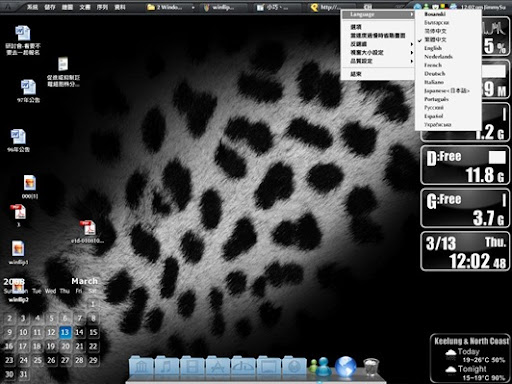Open the Trash in the dock
Screen dimensions: 512x384
[x=371, y=367]
